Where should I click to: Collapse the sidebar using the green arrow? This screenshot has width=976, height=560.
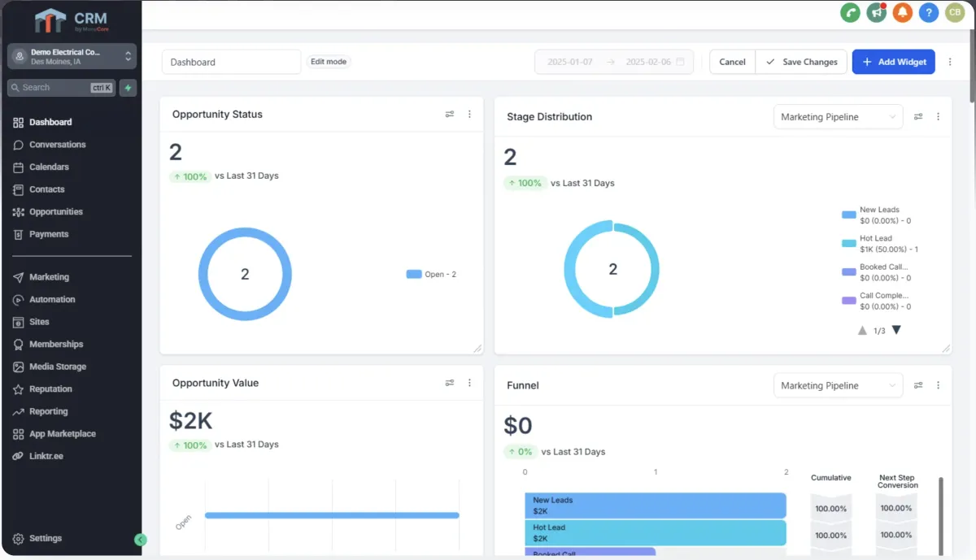point(141,540)
